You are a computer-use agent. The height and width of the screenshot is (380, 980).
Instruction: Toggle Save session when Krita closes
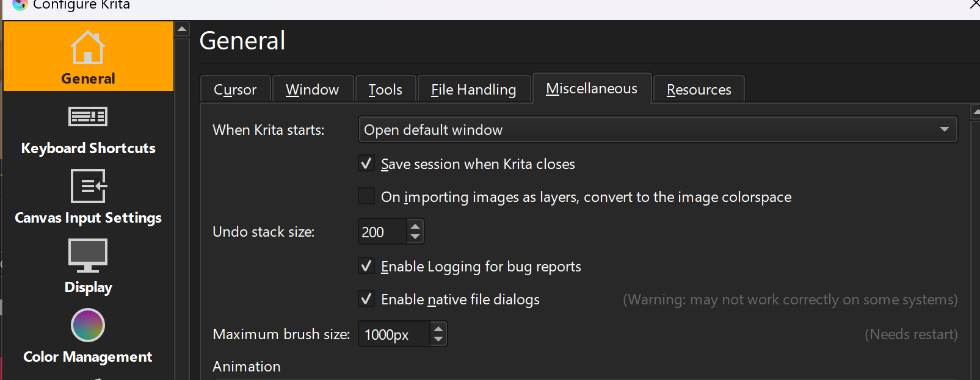(366, 163)
